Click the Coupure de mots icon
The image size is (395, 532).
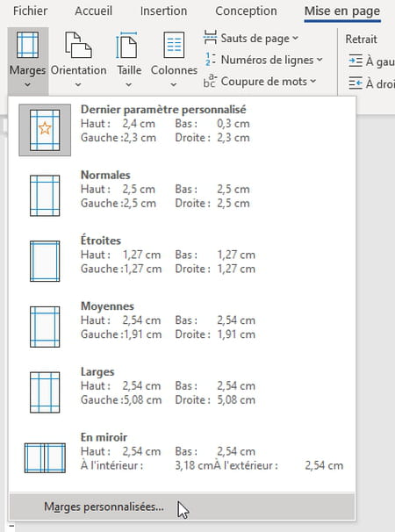point(210,81)
